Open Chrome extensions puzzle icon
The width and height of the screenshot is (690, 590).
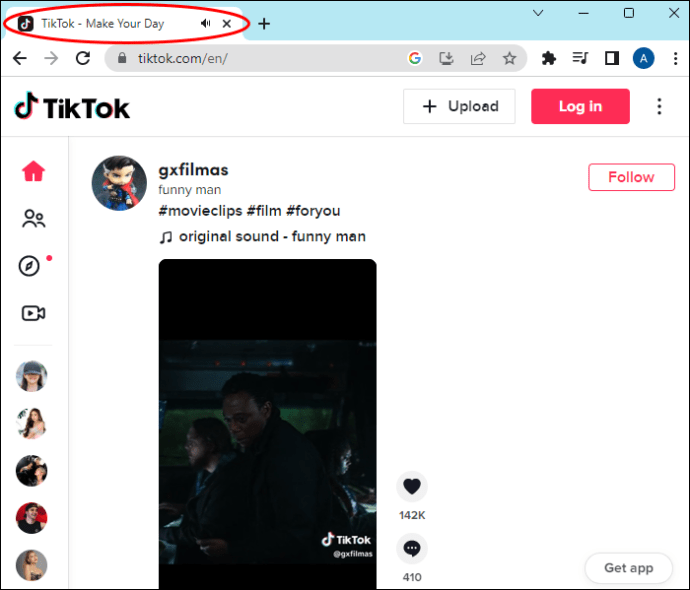(x=548, y=59)
